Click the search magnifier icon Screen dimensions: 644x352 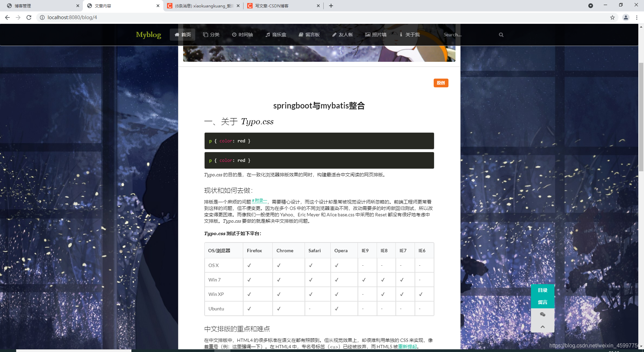pos(501,35)
